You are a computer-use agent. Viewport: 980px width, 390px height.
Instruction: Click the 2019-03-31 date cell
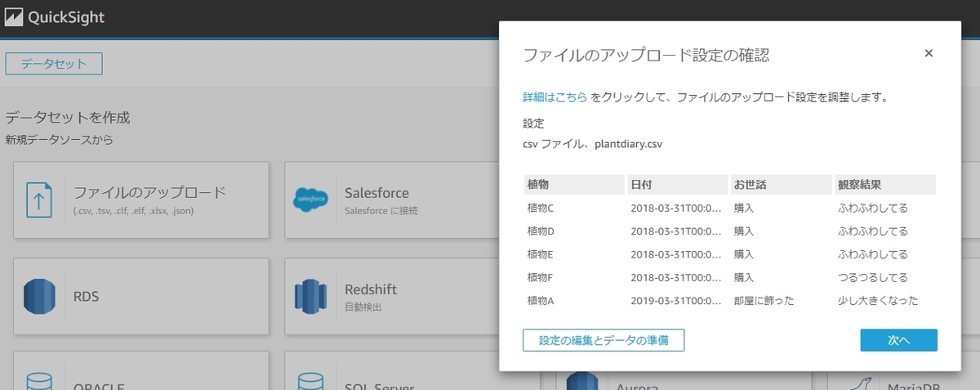[x=676, y=301]
